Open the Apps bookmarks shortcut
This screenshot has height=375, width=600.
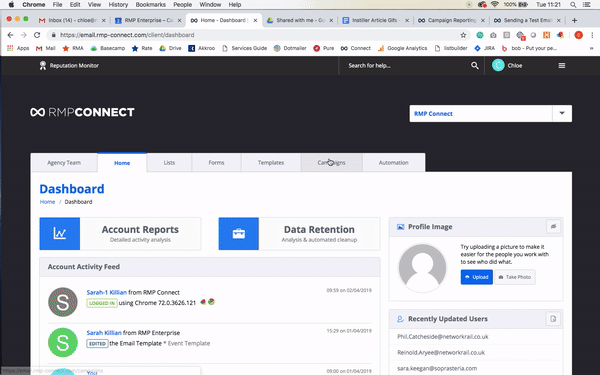point(18,48)
